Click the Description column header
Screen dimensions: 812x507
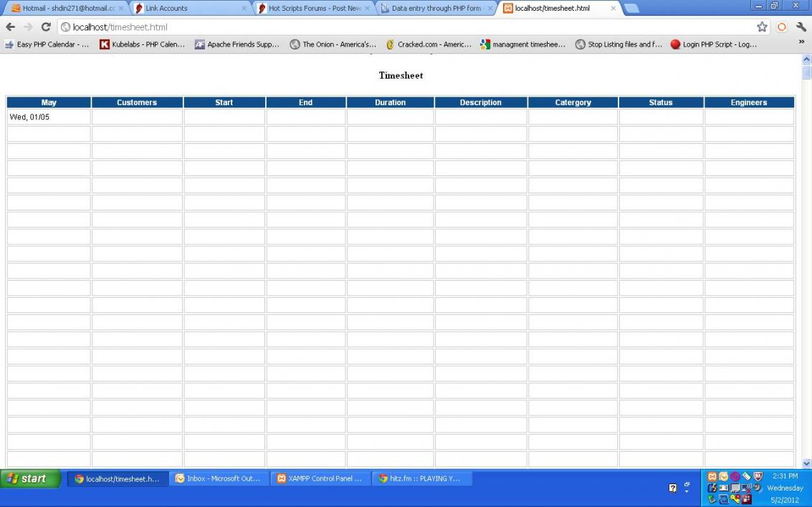[481, 102]
